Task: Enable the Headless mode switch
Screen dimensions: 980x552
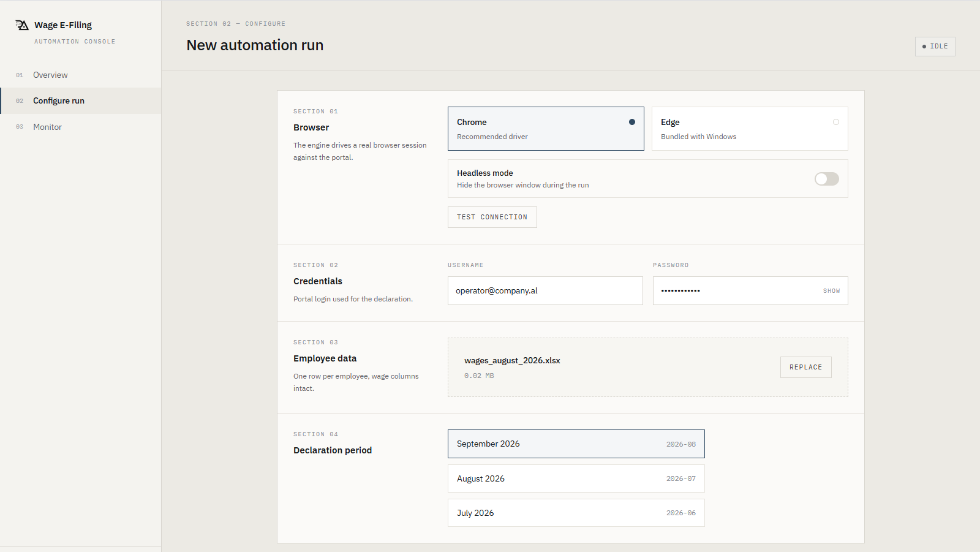Action: [x=826, y=179]
